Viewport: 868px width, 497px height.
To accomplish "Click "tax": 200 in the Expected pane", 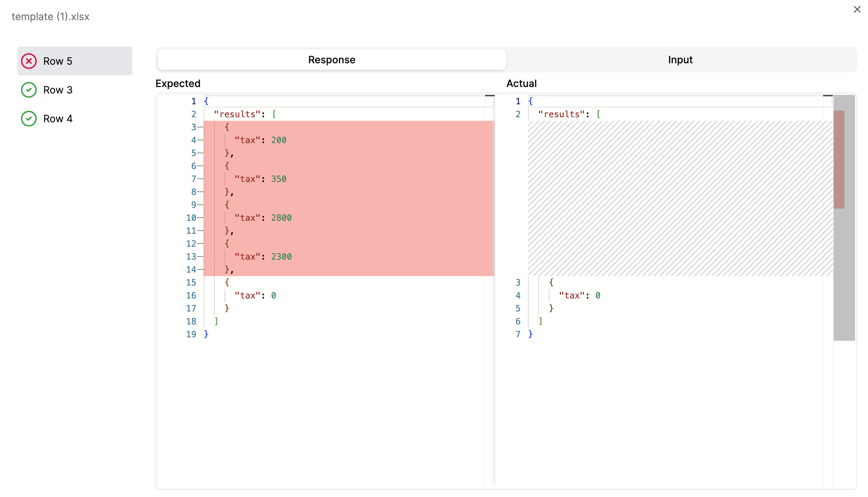I will click(x=260, y=140).
